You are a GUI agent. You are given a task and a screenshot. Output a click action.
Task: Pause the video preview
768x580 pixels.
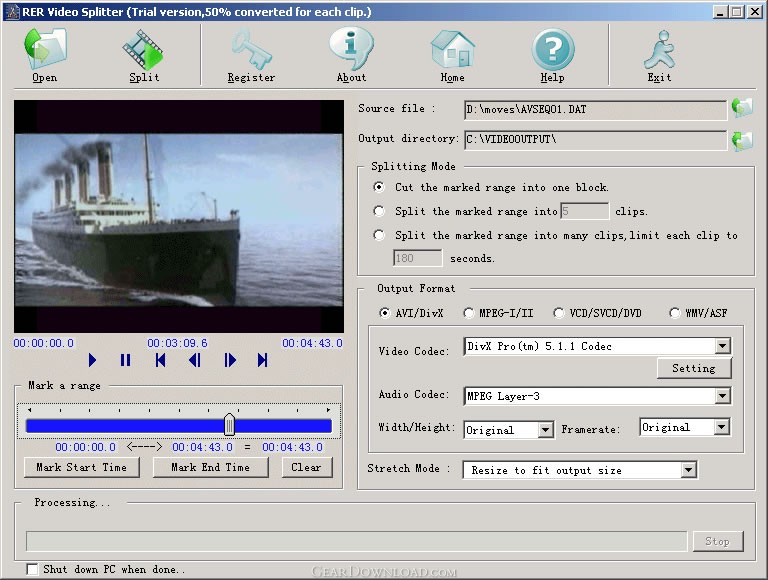(125, 361)
